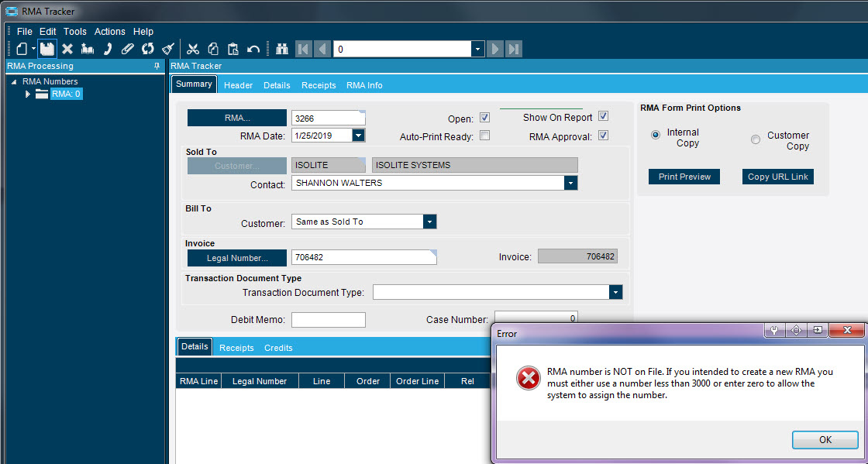
Task: Go to previous record navigation button
Action: coord(322,49)
